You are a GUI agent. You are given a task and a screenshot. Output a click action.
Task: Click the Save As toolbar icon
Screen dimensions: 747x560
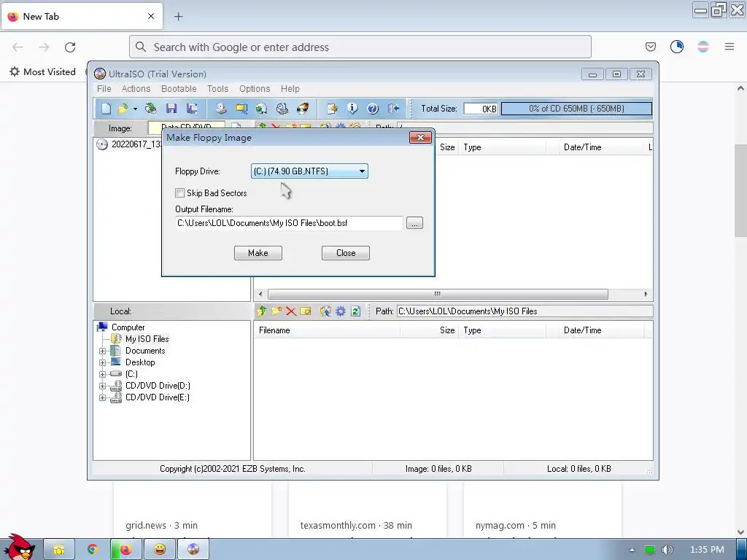(x=192, y=109)
